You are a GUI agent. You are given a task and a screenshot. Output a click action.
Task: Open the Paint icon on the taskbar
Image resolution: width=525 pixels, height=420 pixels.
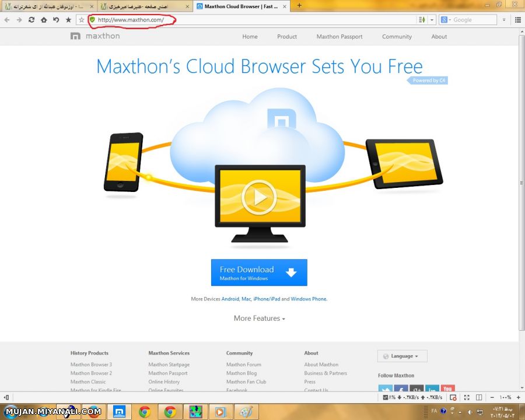click(246, 412)
